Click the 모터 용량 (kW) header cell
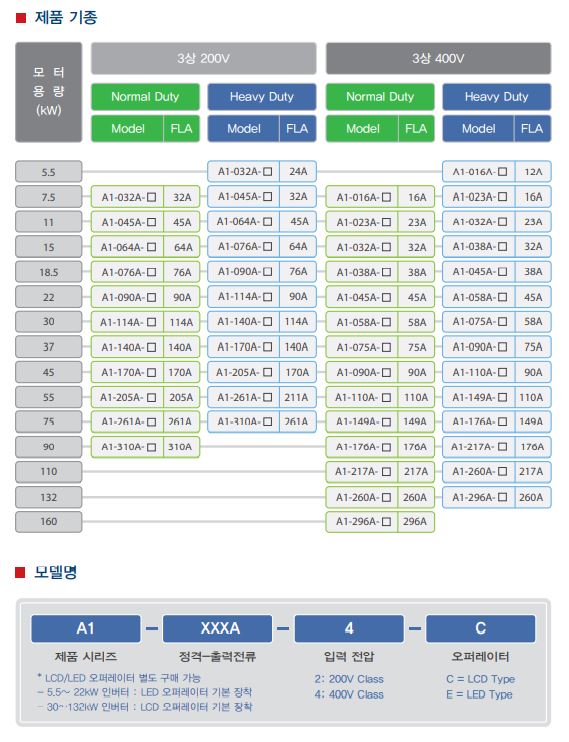Viewport: 569px width, 742px height. tap(48, 92)
